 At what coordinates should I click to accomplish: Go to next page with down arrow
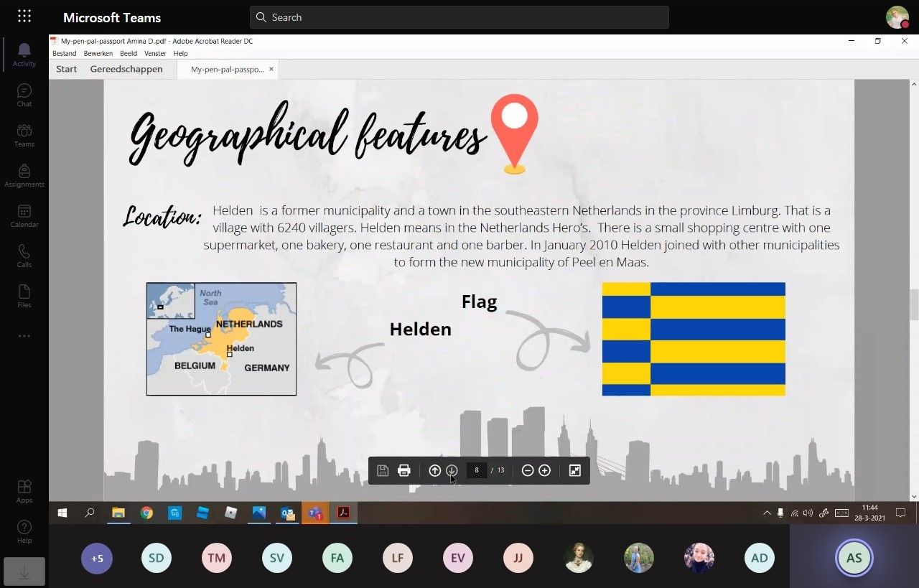coord(452,470)
